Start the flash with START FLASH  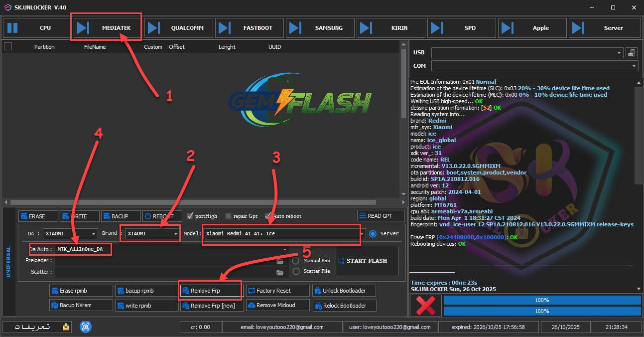click(x=367, y=261)
